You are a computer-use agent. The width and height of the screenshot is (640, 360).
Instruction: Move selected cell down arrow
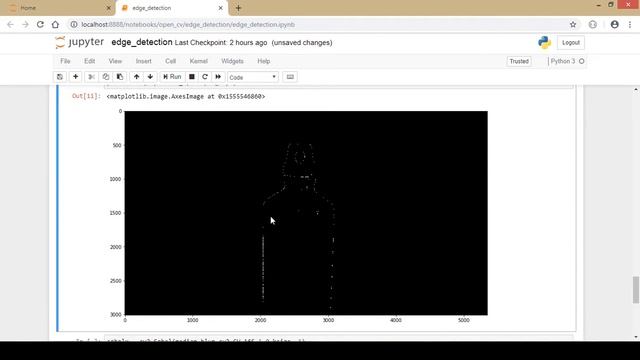pyautogui.click(x=150, y=77)
